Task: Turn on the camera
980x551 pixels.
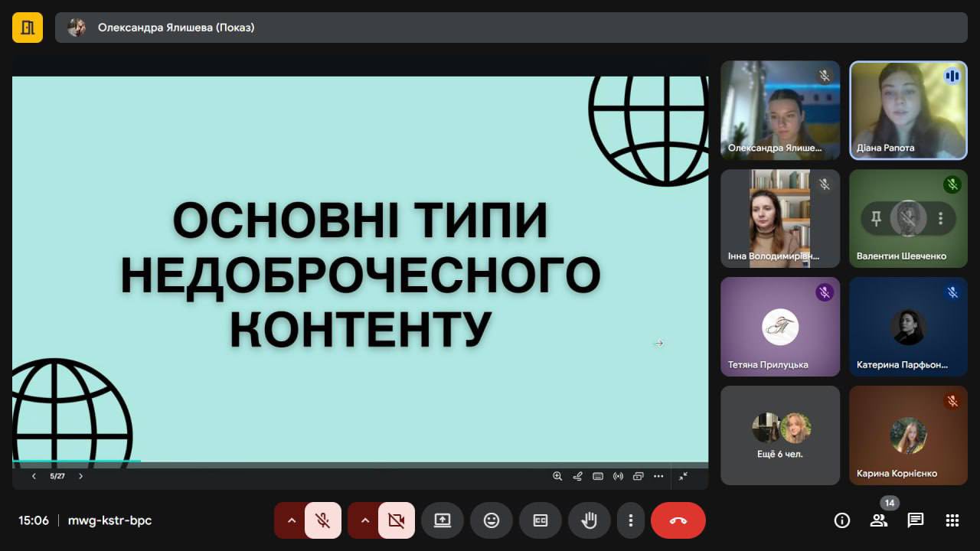Action: click(x=396, y=520)
